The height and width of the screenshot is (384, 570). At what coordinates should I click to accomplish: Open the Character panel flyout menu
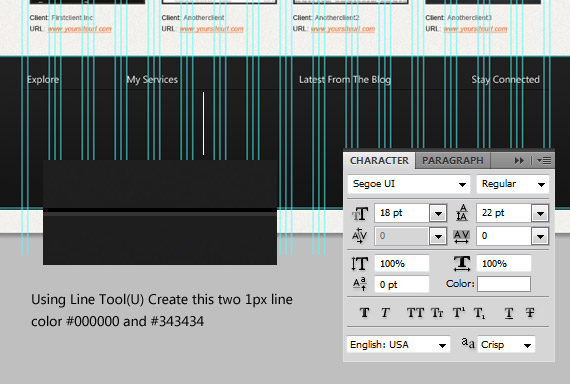[544, 160]
